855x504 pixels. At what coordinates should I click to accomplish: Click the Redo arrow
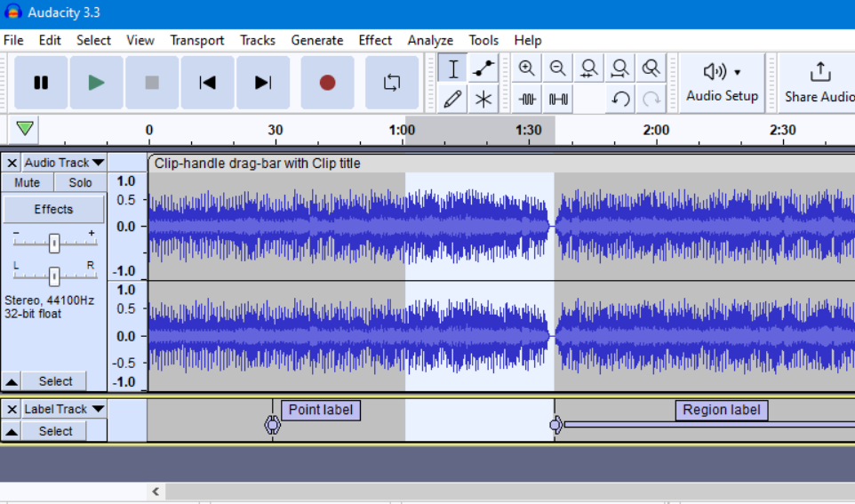click(x=651, y=100)
